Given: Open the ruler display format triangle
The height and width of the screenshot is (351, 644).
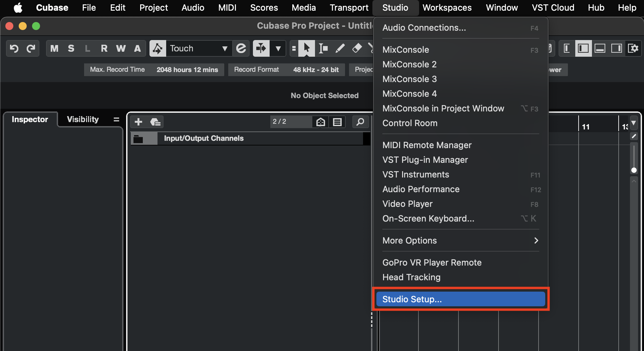Looking at the screenshot, I should (x=633, y=123).
